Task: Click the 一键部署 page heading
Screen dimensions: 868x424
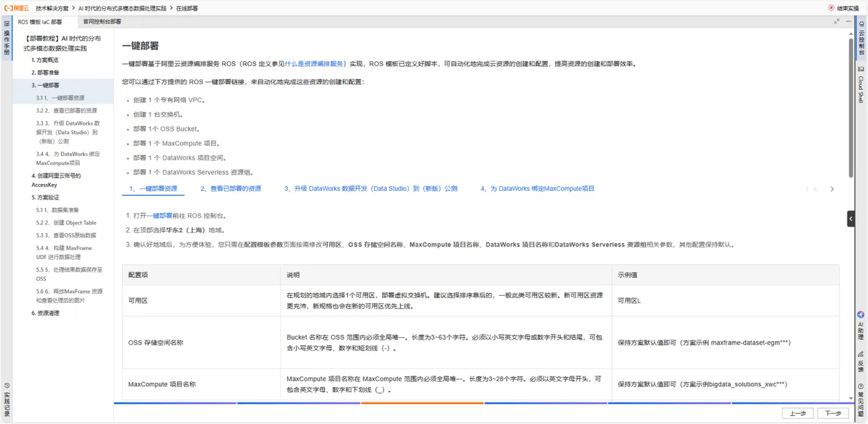Action: click(x=140, y=45)
